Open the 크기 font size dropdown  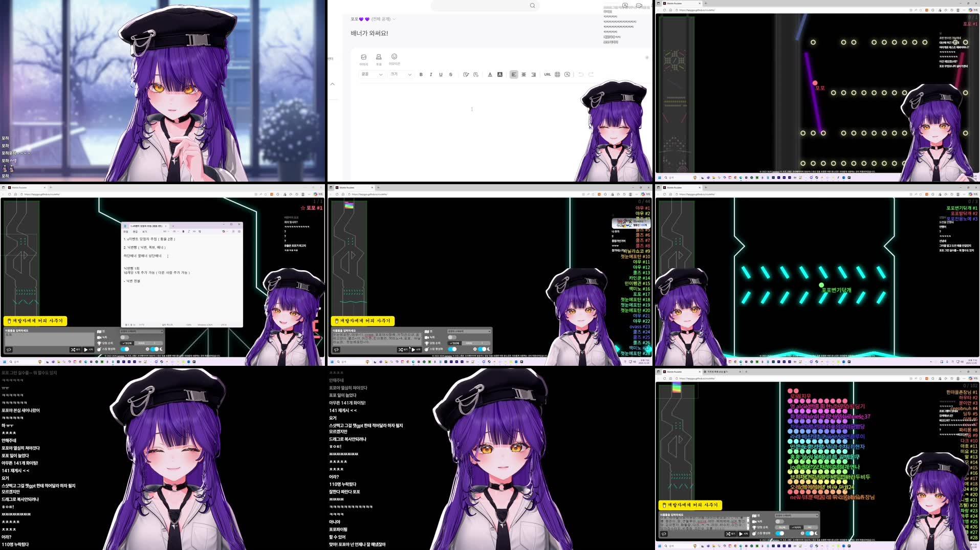coord(401,74)
